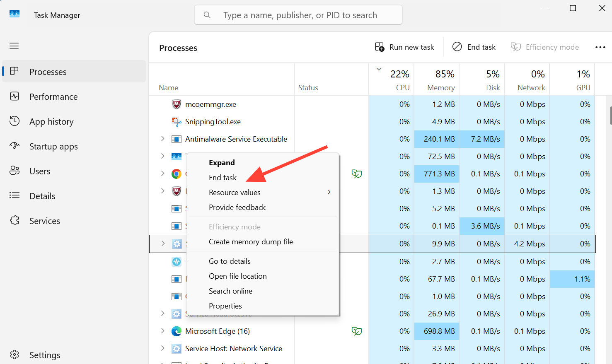Open Services page via puzzle icon
The height and width of the screenshot is (364, 612).
coord(15,220)
